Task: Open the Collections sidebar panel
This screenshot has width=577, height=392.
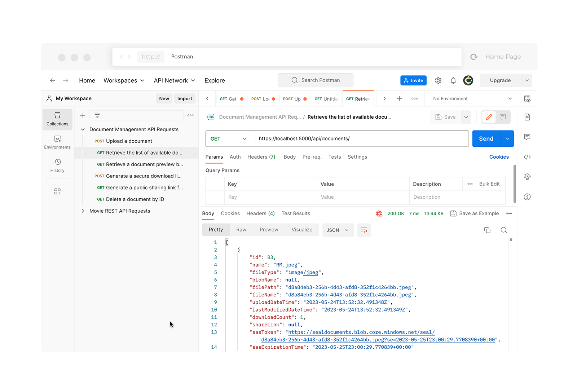Action: point(57,119)
